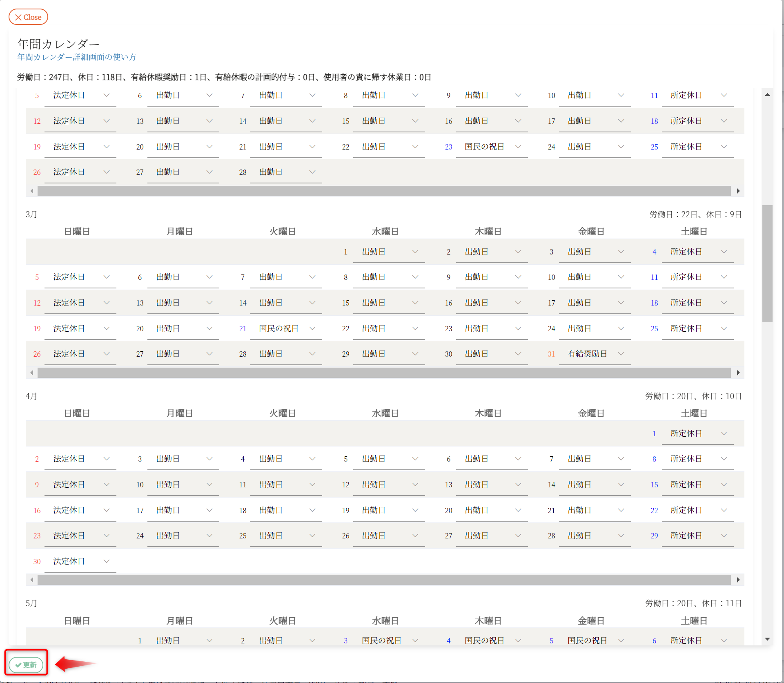The height and width of the screenshot is (683, 784).
Task: Open April 1 所定休日 dropdown
Action: click(697, 433)
